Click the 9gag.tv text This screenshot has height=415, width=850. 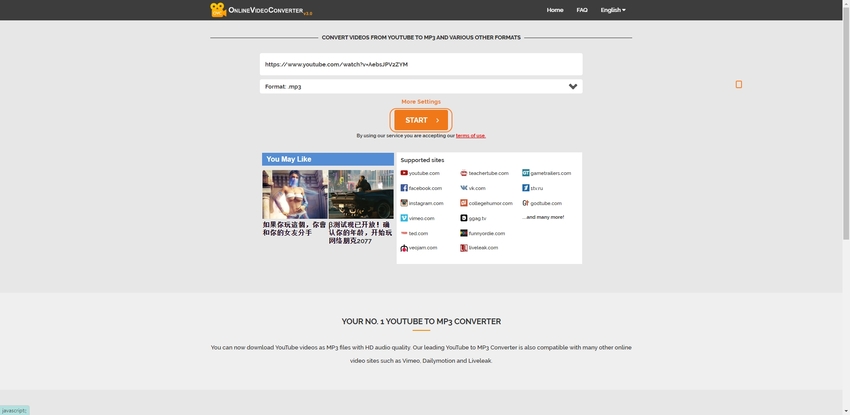(478, 218)
